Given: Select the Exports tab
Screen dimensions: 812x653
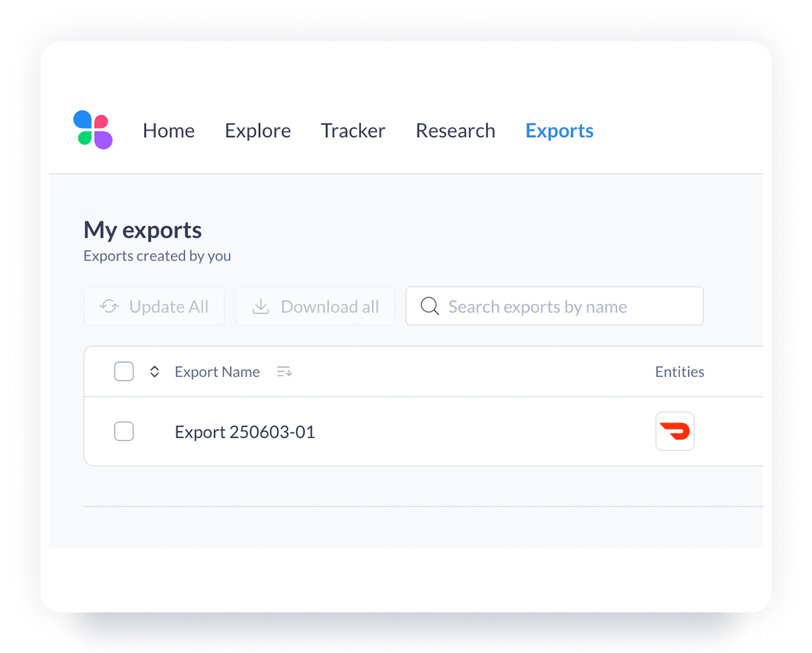Looking at the screenshot, I should coord(559,131).
